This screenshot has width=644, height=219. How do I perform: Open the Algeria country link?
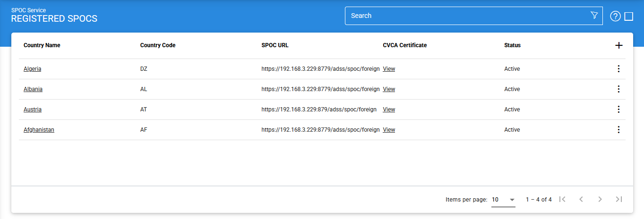coord(32,69)
